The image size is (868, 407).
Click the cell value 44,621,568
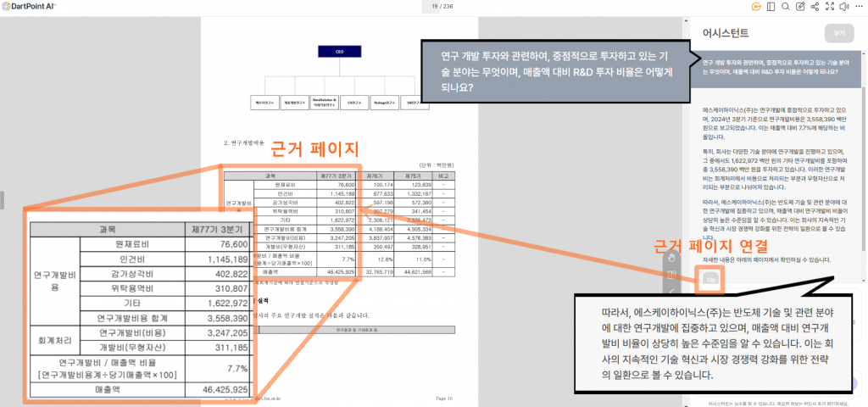[x=417, y=272]
